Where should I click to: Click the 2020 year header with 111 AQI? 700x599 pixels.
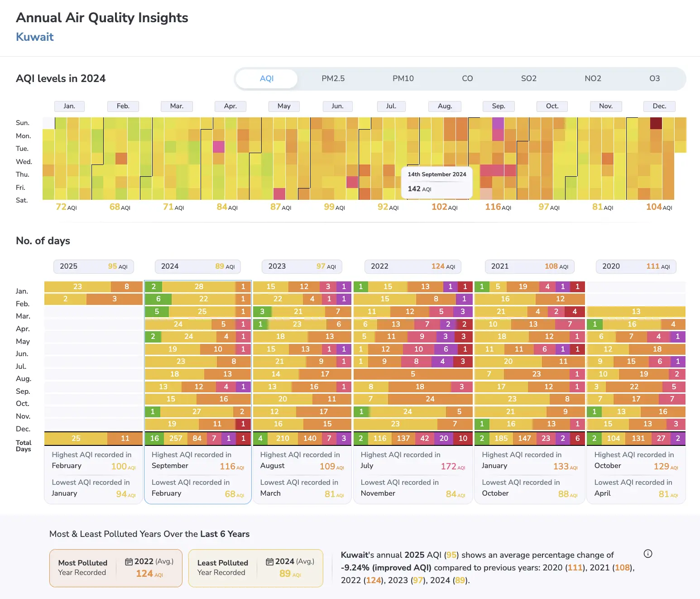click(x=636, y=266)
